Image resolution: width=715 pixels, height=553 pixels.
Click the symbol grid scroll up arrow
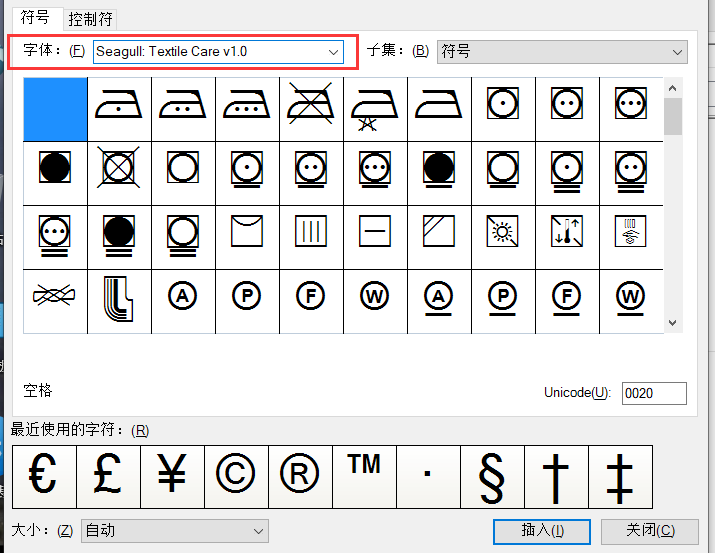coord(673,88)
